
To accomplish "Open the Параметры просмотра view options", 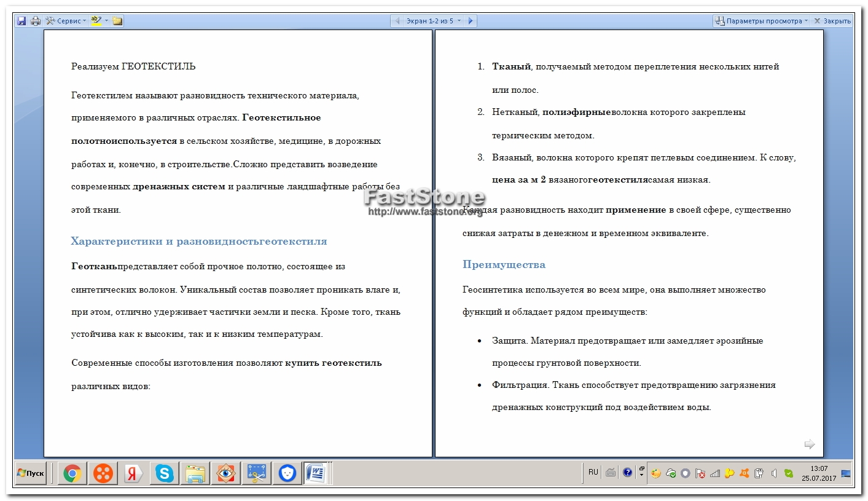I will coord(761,21).
